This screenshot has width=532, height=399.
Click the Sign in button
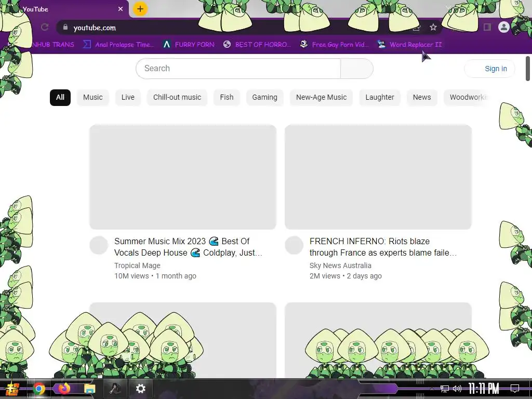pyautogui.click(x=489, y=69)
